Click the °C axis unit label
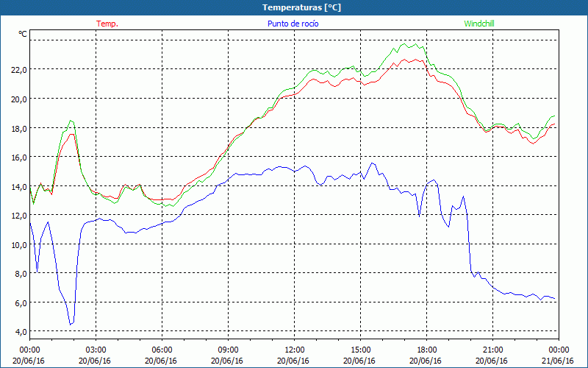 (23, 34)
